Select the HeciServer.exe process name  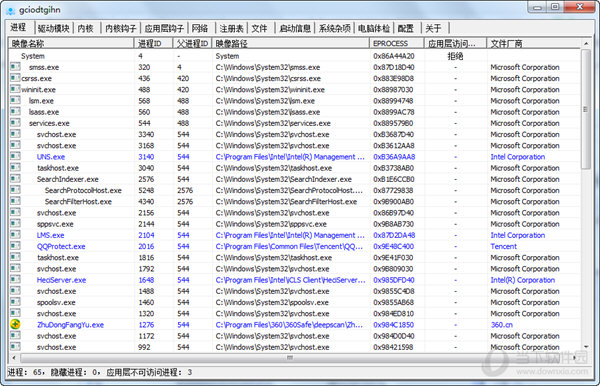click(x=61, y=280)
